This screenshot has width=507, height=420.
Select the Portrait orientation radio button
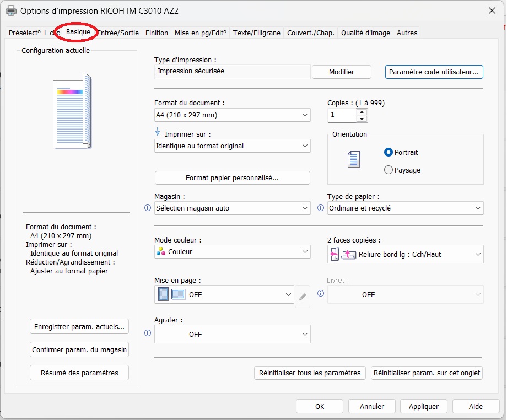point(389,152)
